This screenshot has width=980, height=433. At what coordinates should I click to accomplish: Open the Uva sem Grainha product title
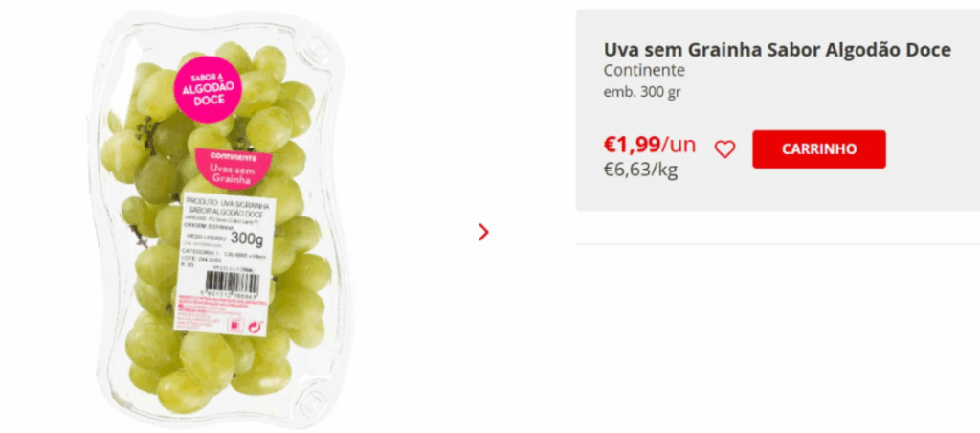click(777, 50)
